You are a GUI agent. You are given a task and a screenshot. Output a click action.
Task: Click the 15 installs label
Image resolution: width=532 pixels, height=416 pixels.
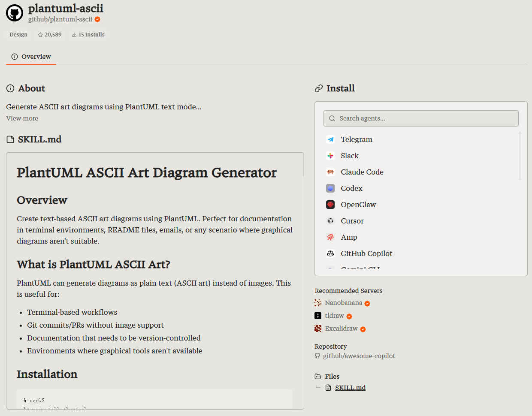pyautogui.click(x=91, y=35)
